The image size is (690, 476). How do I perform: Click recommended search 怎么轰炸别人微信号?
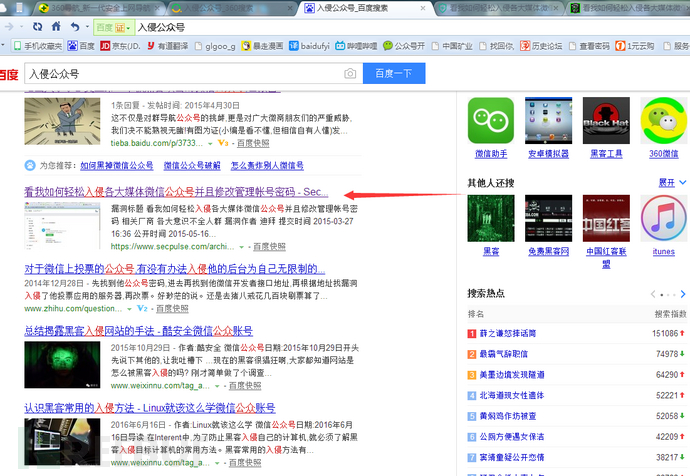pyautogui.click(x=267, y=165)
